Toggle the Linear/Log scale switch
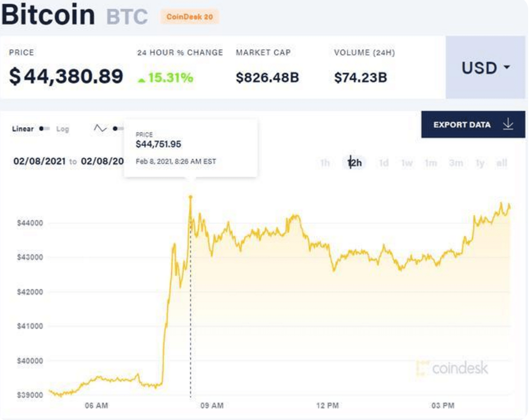Image resolution: width=529 pixels, height=420 pixels. point(45,129)
